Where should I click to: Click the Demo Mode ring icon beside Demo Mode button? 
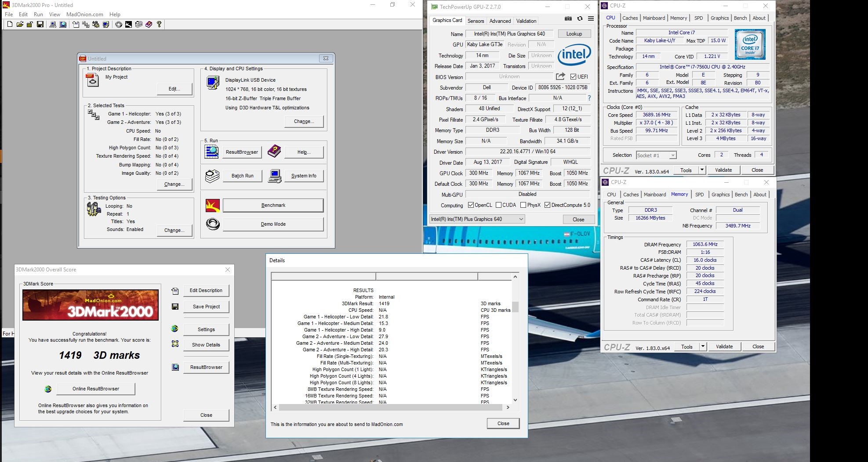tap(213, 224)
